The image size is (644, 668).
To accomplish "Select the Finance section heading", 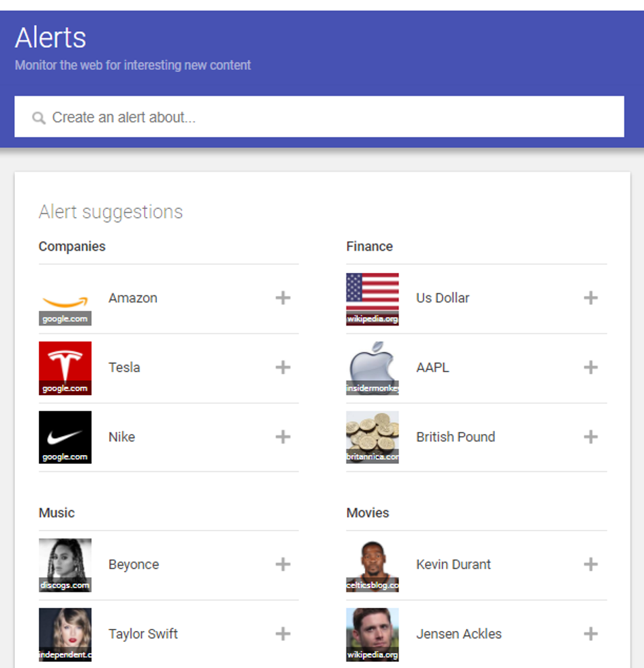I will 369,247.
